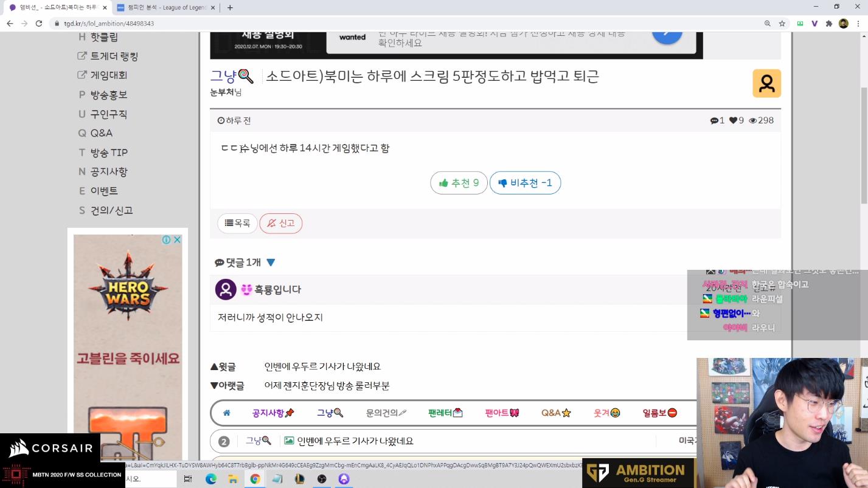Return to list with 목록 button

(x=237, y=223)
